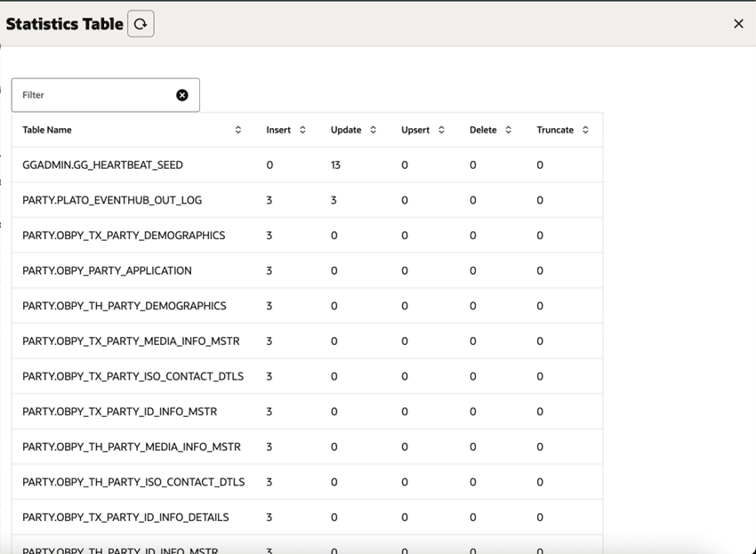The width and height of the screenshot is (756, 554).
Task: Click Delete value for OBPY_TX_PARTY_MEDIA_INFO_MSTR
Action: pyautogui.click(x=473, y=341)
